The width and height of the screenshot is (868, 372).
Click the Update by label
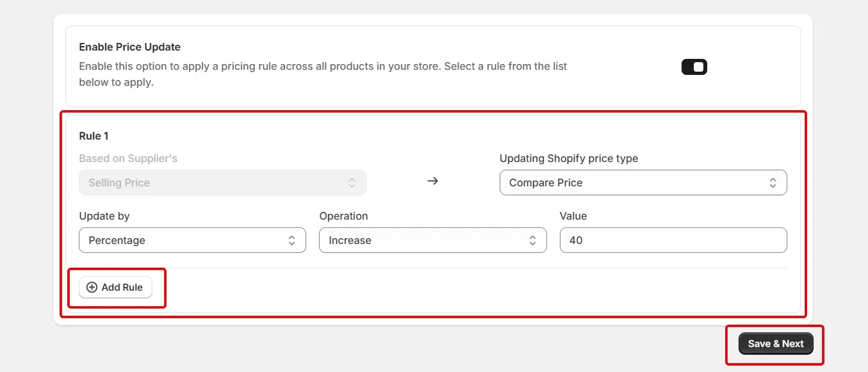pyautogui.click(x=104, y=216)
